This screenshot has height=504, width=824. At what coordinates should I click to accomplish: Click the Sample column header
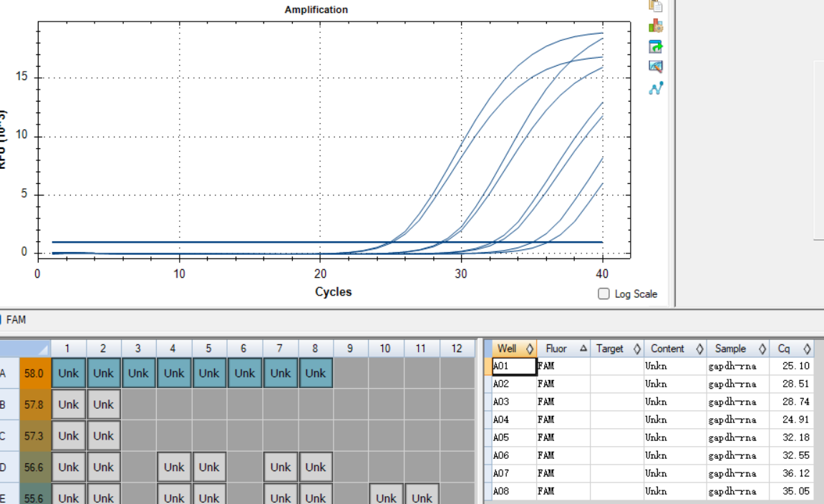[x=738, y=349]
